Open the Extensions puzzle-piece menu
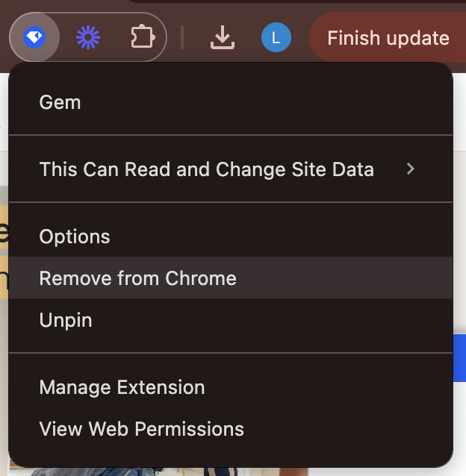The height and width of the screenshot is (476, 466). coord(143,37)
